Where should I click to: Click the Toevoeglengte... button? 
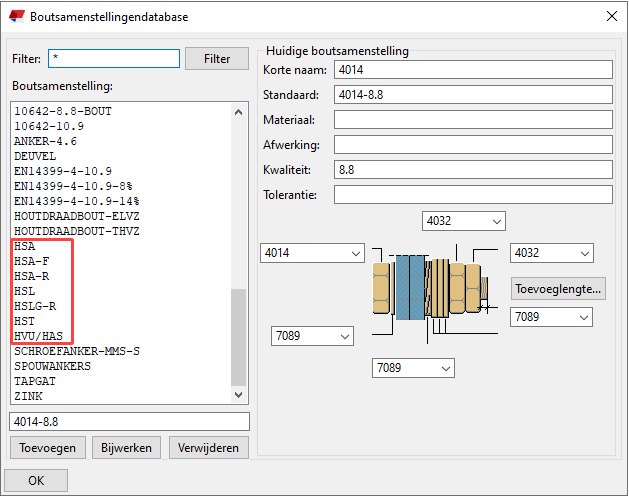coord(558,289)
